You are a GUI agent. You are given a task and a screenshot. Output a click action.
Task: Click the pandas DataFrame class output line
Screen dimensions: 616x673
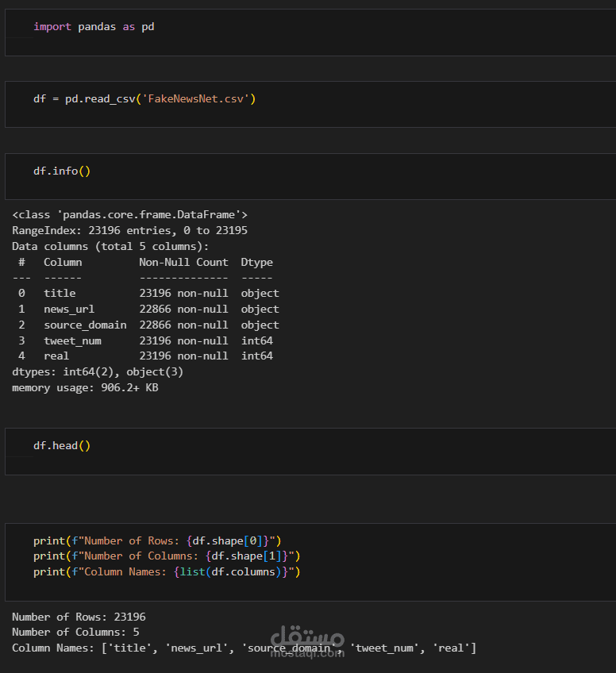tap(129, 214)
